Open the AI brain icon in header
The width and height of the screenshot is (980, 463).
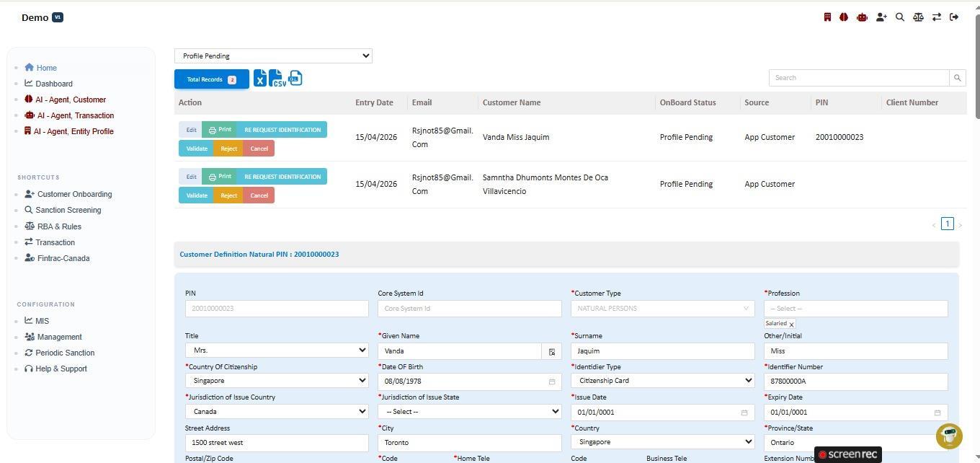tap(844, 17)
